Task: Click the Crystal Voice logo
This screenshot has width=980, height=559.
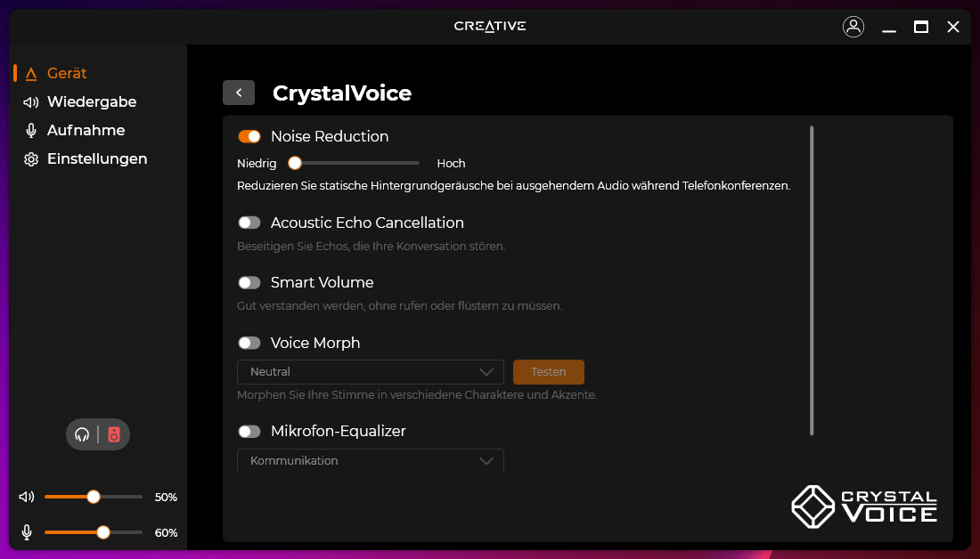Action: point(863,506)
